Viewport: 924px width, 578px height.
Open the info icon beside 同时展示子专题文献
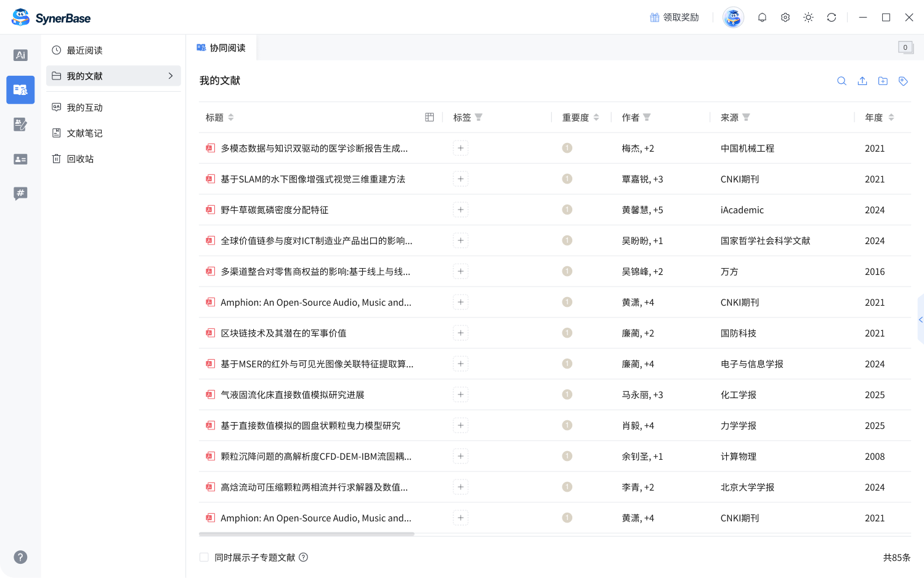[x=303, y=557]
